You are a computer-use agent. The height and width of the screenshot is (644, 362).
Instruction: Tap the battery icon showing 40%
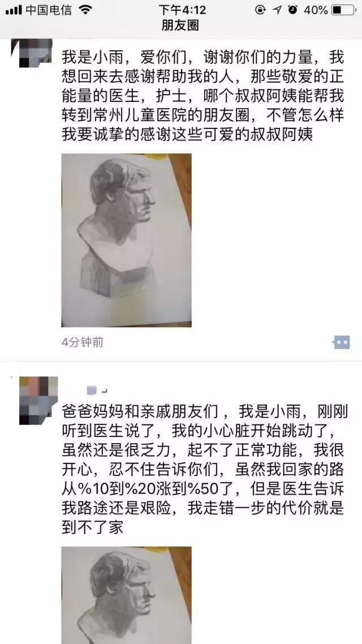coord(343,10)
